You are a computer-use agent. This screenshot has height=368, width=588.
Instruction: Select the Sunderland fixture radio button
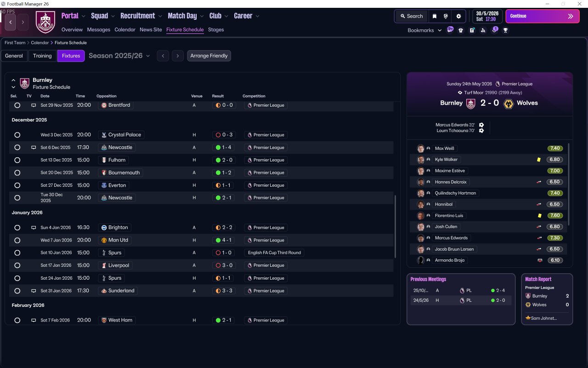coord(17,291)
